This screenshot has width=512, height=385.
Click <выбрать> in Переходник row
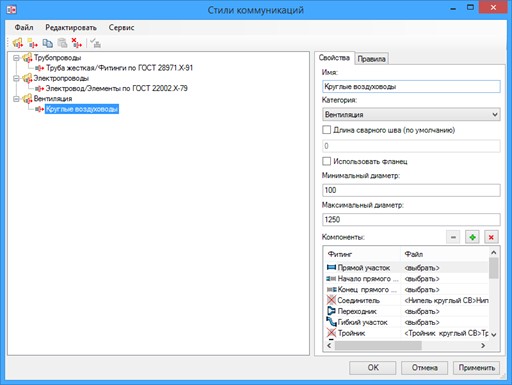pyautogui.click(x=422, y=311)
